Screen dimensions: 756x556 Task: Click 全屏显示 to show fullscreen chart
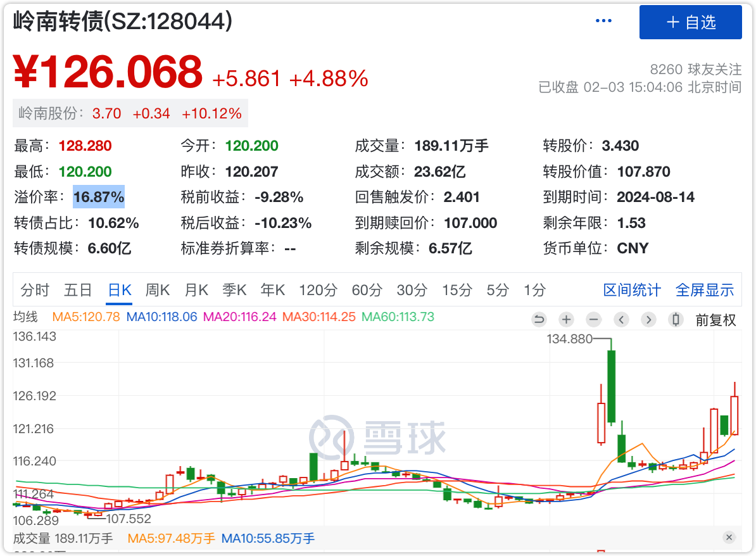[705, 290]
